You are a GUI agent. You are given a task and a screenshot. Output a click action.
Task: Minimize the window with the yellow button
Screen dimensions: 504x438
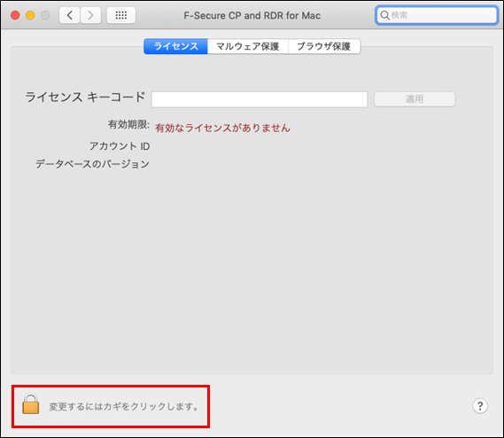pyautogui.click(x=30, y=15)
